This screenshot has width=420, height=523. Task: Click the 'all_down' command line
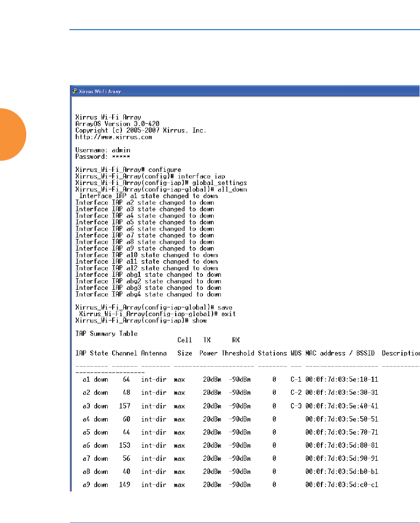[x=161, y=189]
